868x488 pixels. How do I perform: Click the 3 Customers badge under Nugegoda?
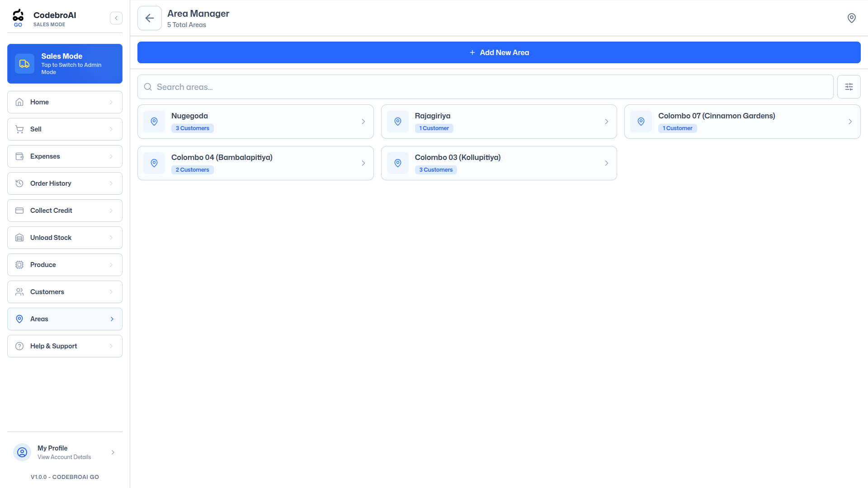coord(193,128)
